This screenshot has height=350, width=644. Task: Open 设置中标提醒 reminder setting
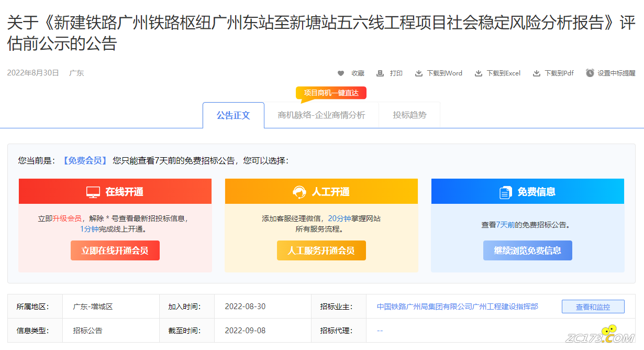point(617,73)
